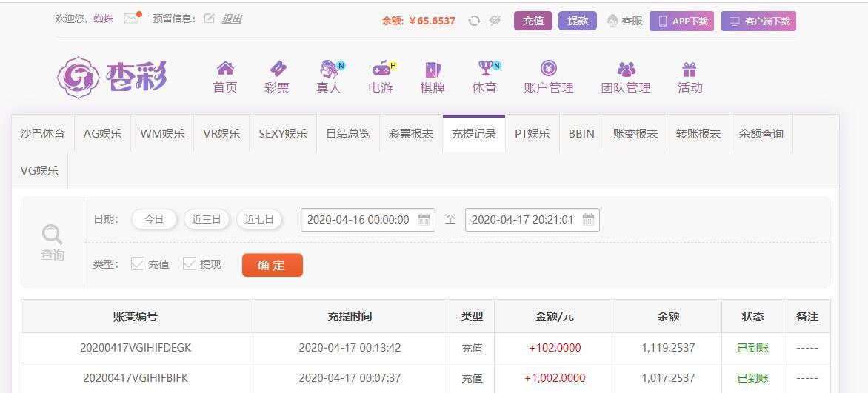Switch to the VG娱乐 tab
This screenshot has height=393, width=868.
coord(39,170)
